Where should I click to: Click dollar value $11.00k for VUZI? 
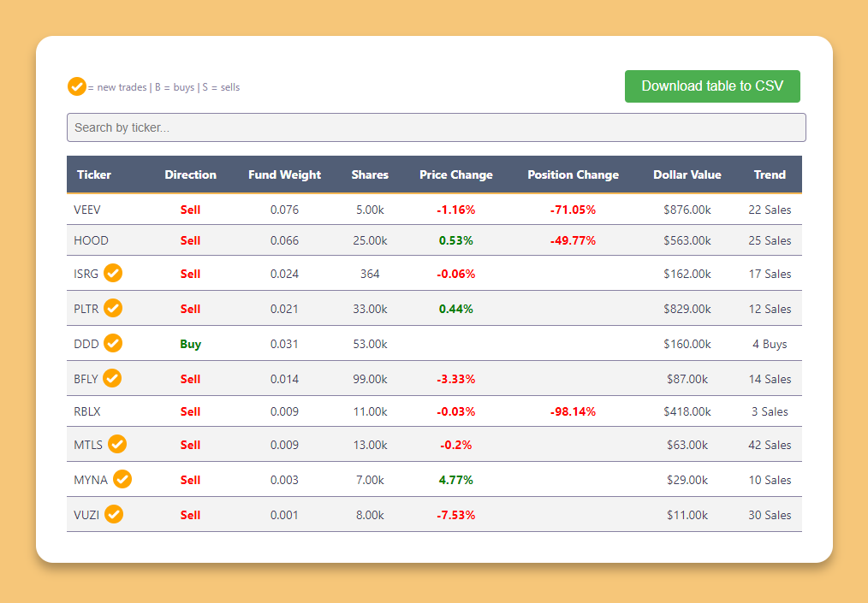click(x=687, y=515)
